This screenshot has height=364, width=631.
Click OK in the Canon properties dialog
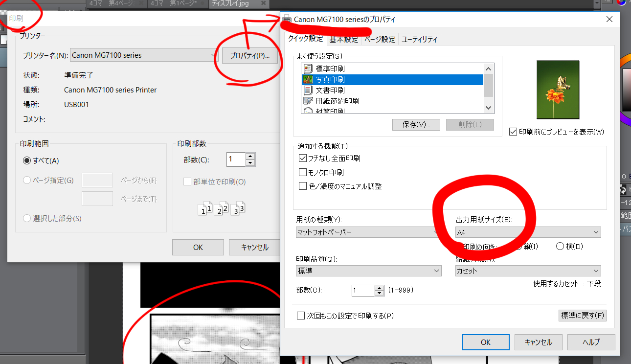pos(485,342)
